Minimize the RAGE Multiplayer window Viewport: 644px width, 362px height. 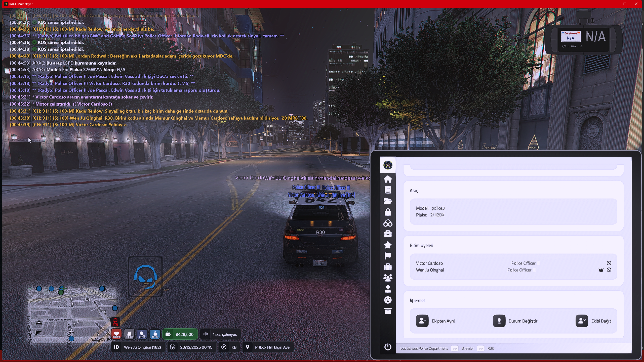613,4
